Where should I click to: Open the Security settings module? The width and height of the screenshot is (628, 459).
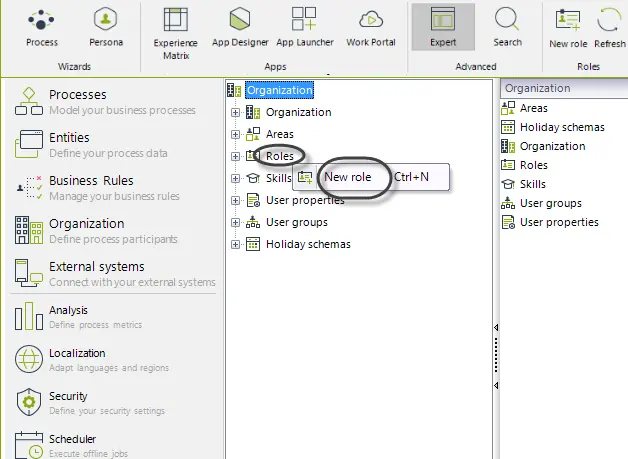pos(91,403)
